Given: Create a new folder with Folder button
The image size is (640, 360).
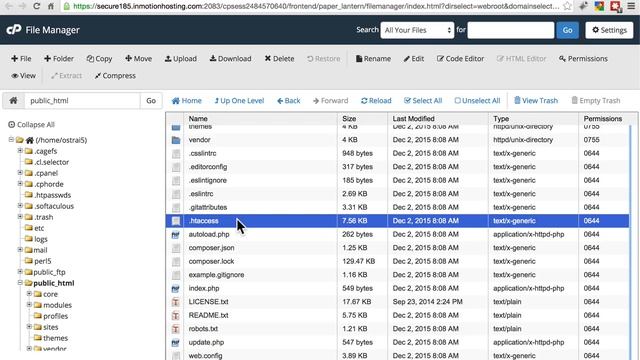Looking at the screenshot, I should [x=59, y=59].
